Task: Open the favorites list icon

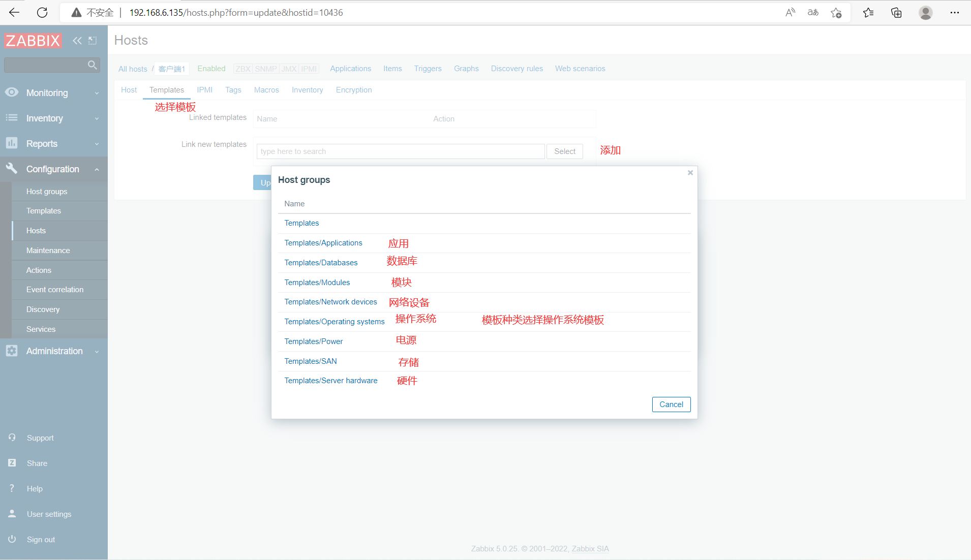Action: pos(868,13)
